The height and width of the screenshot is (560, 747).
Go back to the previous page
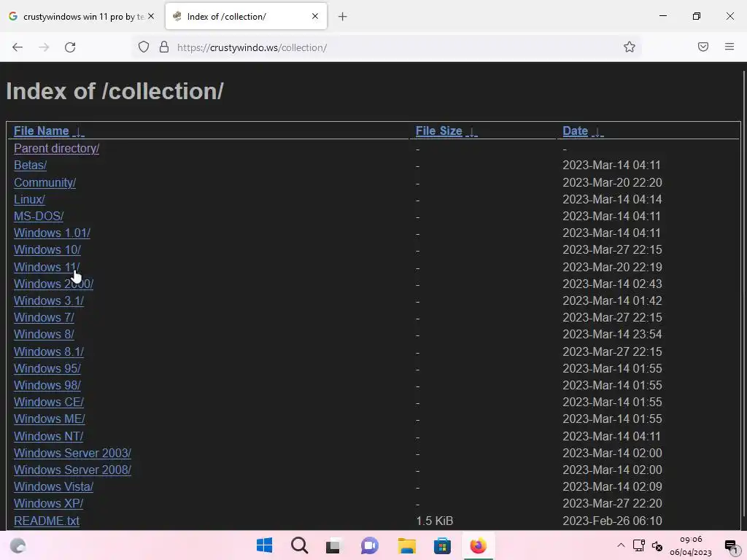pyautogui.click(x=18, y=47)
